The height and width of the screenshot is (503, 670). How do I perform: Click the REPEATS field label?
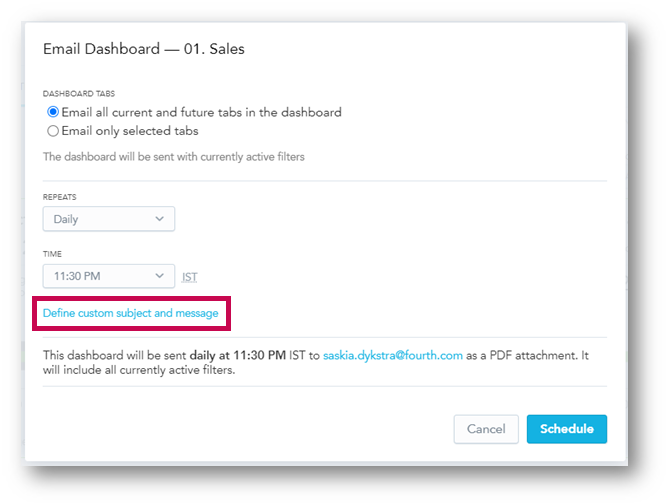coord(59,197)
